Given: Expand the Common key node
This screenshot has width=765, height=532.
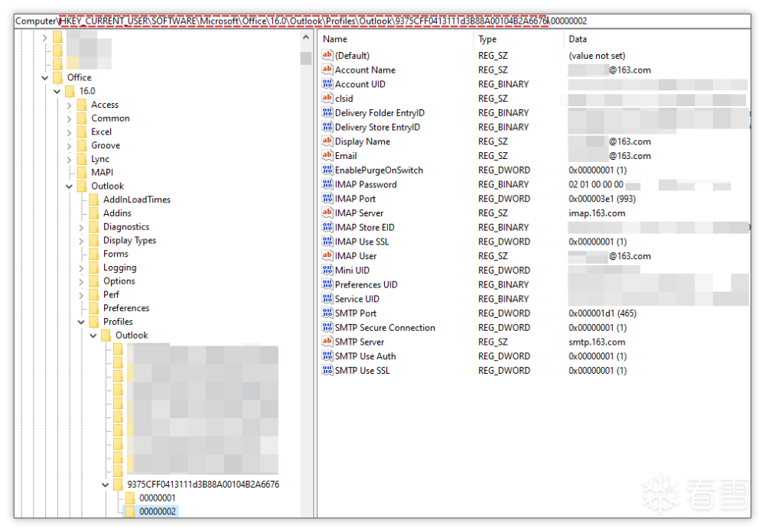Looking at the screenshot, I should coord(70,118).
